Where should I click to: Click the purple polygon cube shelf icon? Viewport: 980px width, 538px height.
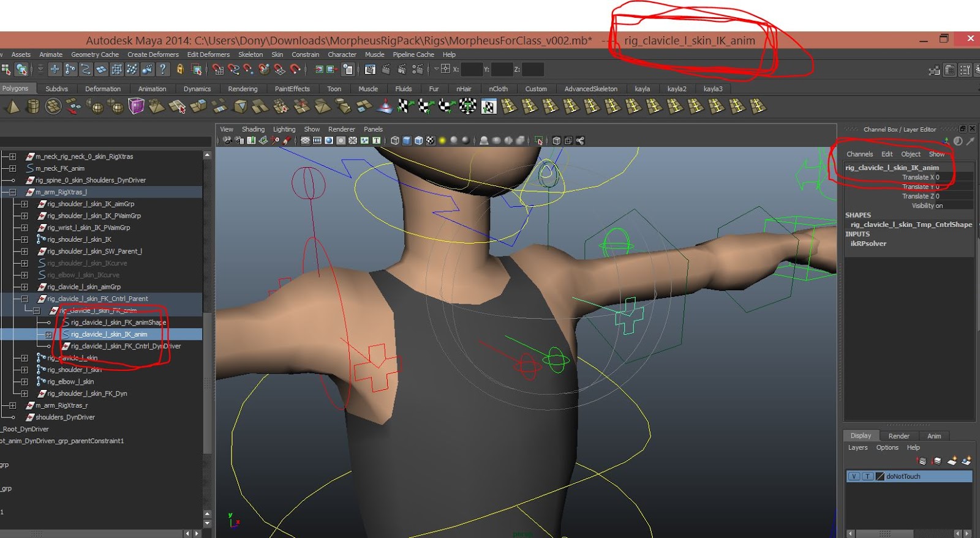[136, 107]
